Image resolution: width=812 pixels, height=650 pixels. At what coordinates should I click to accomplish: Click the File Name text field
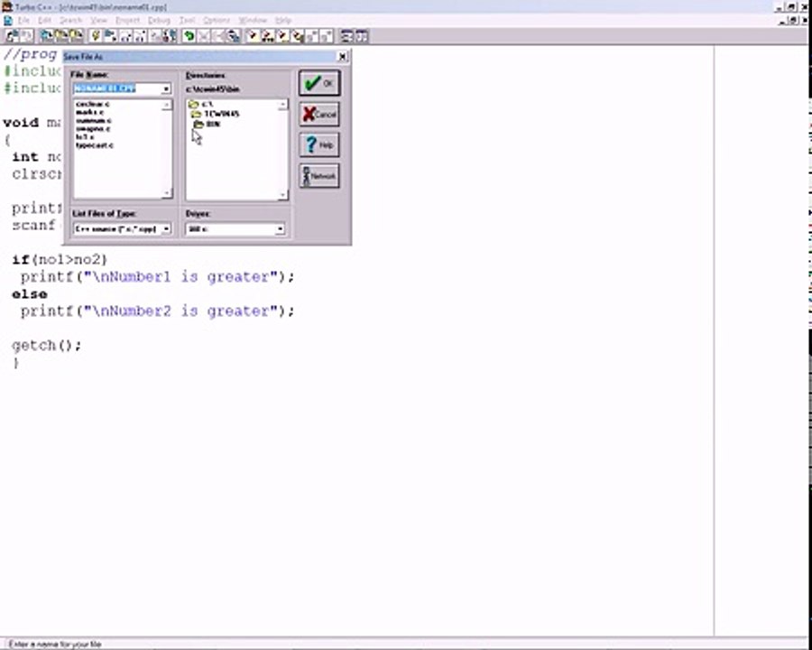[117, 88]
